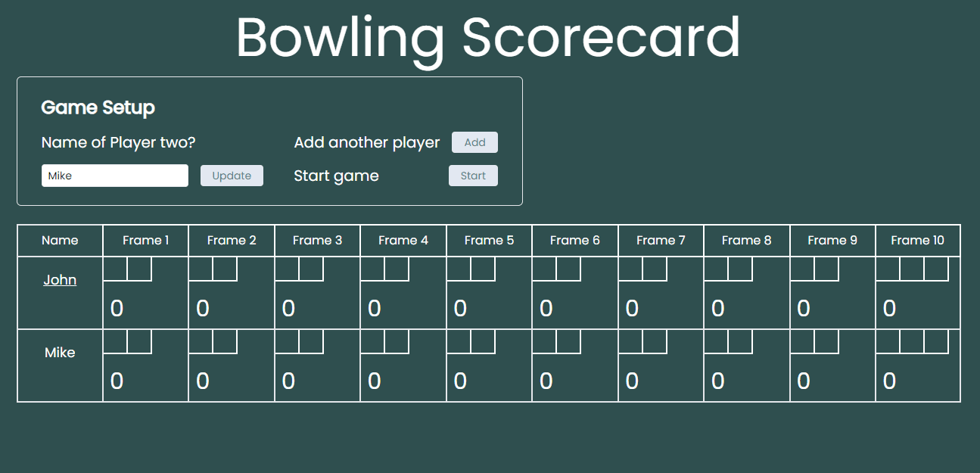Click the Update button to rename player
This screenshot has height=473, width=980.
(x=232, y=175)
